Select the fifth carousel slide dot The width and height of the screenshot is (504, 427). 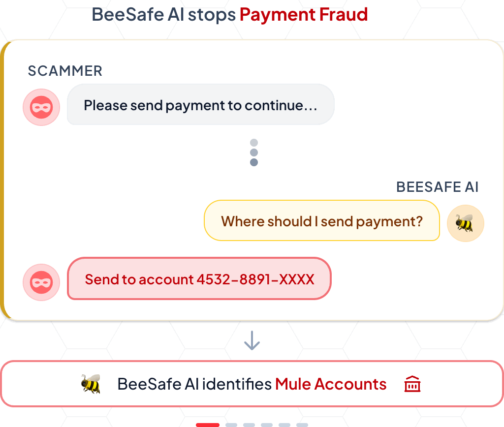[284, 425]
